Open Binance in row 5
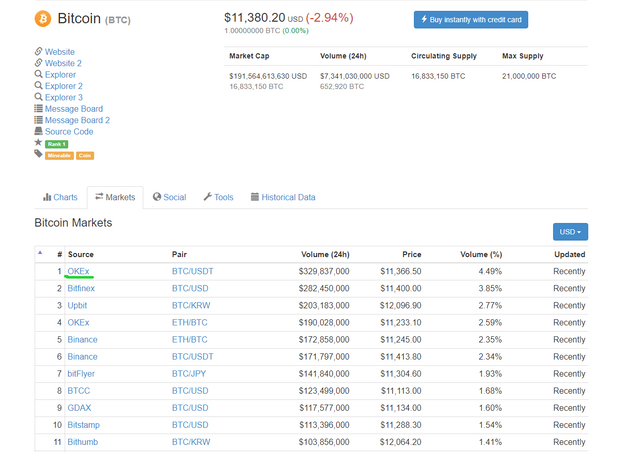 [x=82, y=340]
